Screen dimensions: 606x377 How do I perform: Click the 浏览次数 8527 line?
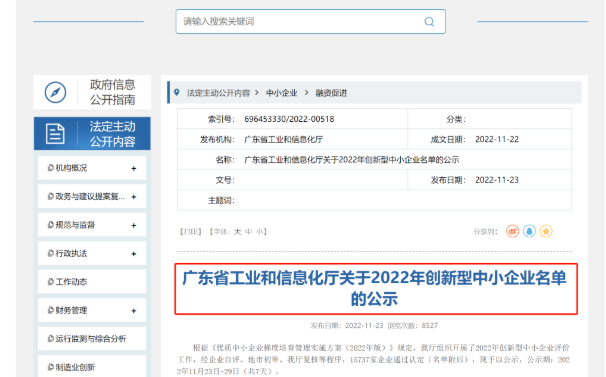(x=412, y=326)
